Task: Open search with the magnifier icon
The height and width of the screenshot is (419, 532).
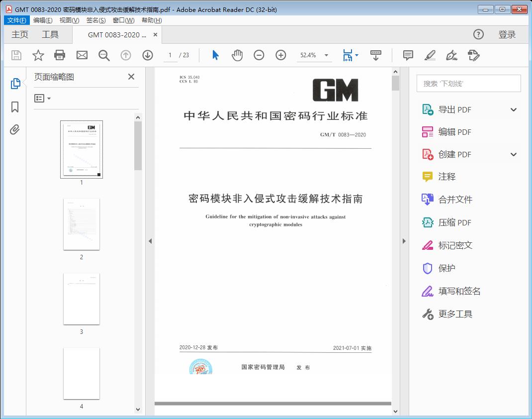Action: click(104, 55)
